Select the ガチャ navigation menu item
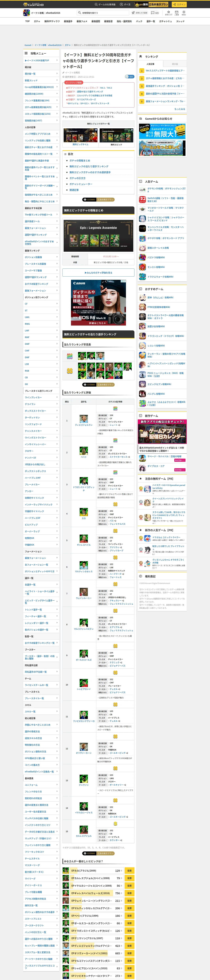This screenshot has width=210, height=980. coord(37,21)
